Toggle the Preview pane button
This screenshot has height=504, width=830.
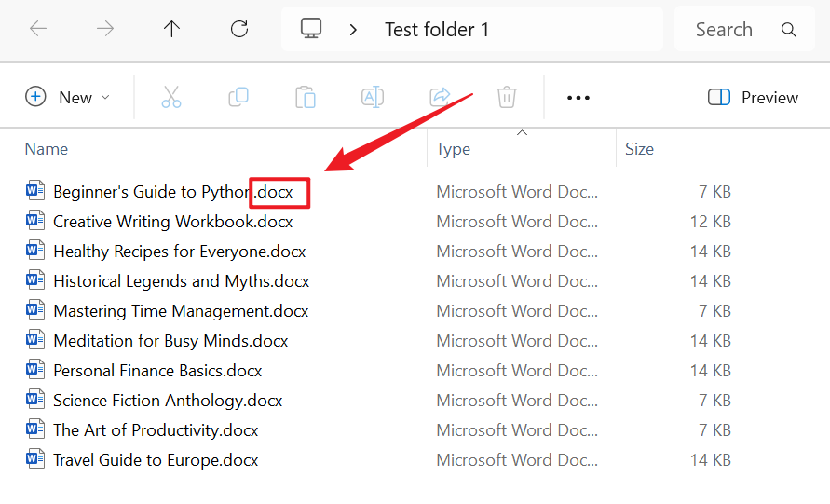753,97
